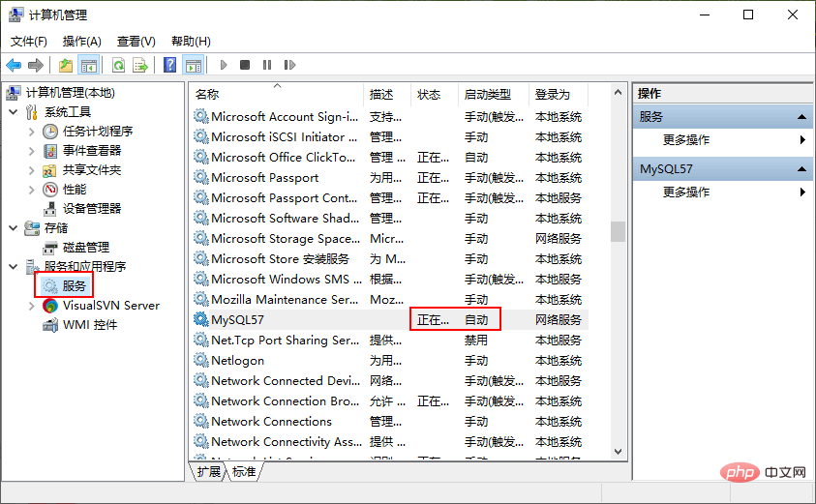Select 设备管理器 in the tree

tap(92, 209)
